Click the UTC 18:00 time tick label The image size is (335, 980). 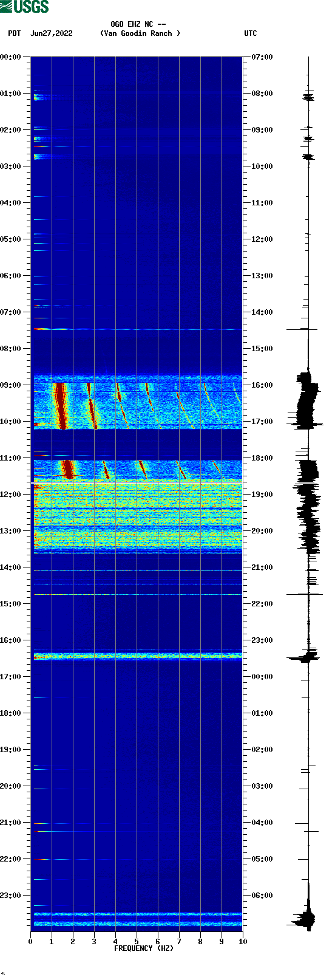(x=262, y=458)
